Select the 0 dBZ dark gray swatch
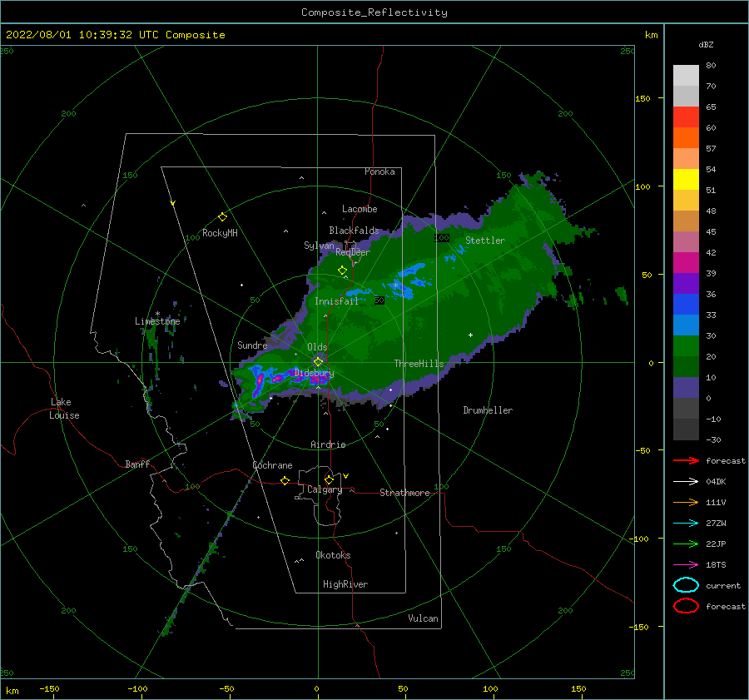 tap(686, 409)
